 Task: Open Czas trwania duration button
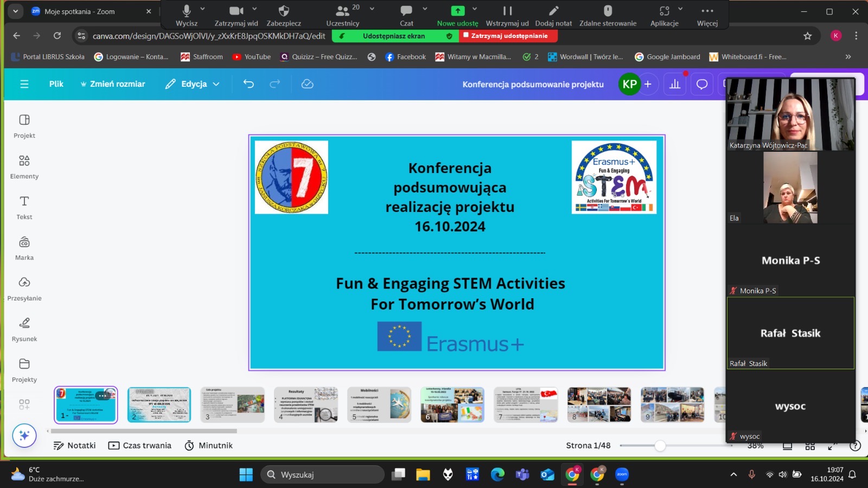click(x=140, y=446)
